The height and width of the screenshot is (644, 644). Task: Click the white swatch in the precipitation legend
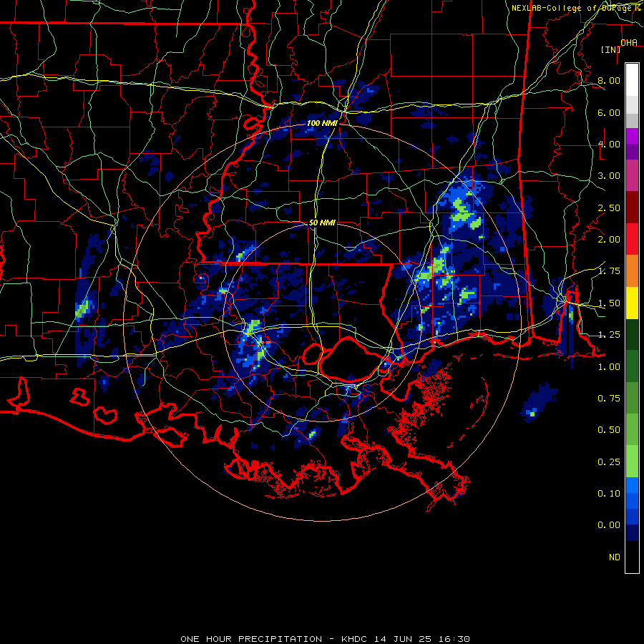point(632,80)
